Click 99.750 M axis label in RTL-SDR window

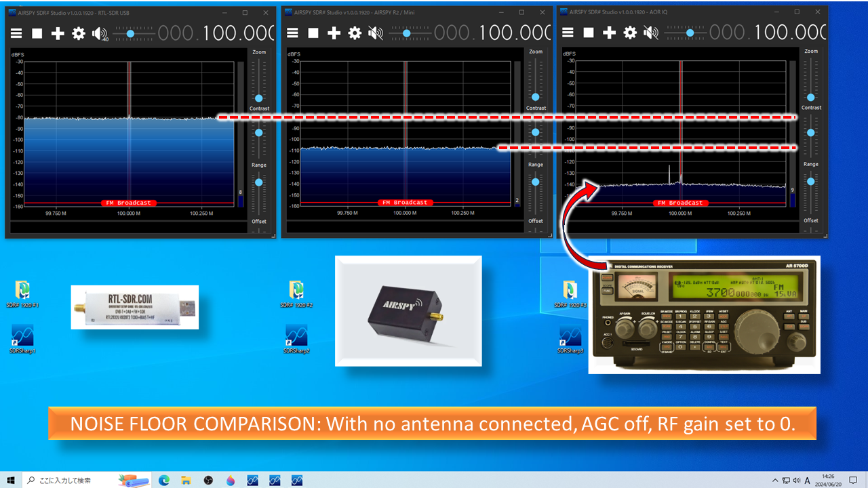click(x=56, y=213)
